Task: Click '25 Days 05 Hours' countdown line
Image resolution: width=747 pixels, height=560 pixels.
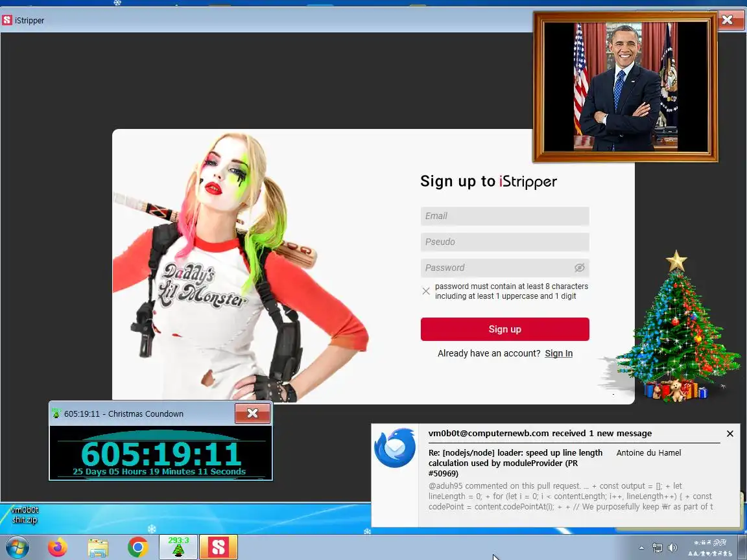Action: [159, 471]
